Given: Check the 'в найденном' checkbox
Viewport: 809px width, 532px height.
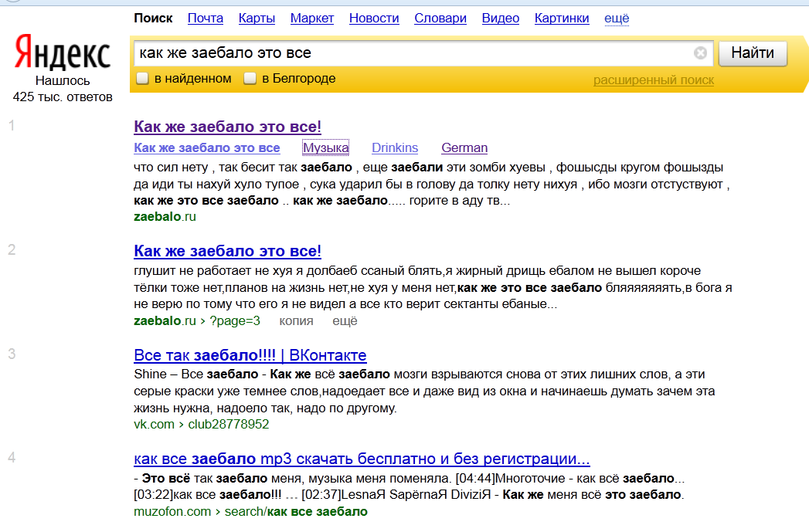Looking at the screenshot, I should pyautogui.click(x=142, y=78).
